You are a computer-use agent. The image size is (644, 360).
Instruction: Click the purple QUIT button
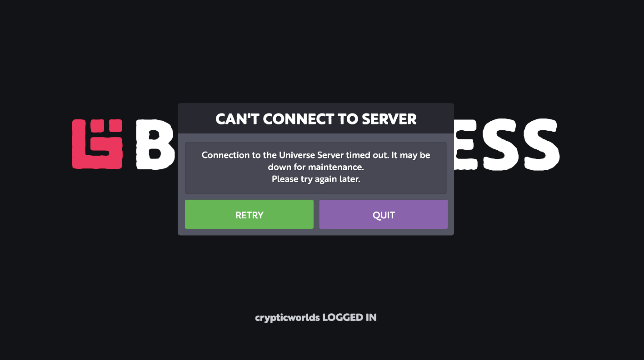pyautogui.click(x=384, y=214)
